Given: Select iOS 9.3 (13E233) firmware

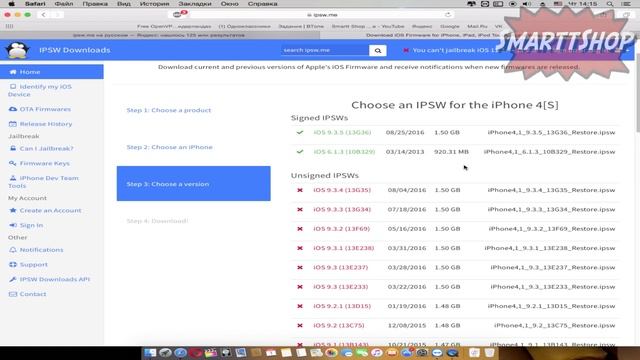Looking at the screenshot, I should 340,287.
